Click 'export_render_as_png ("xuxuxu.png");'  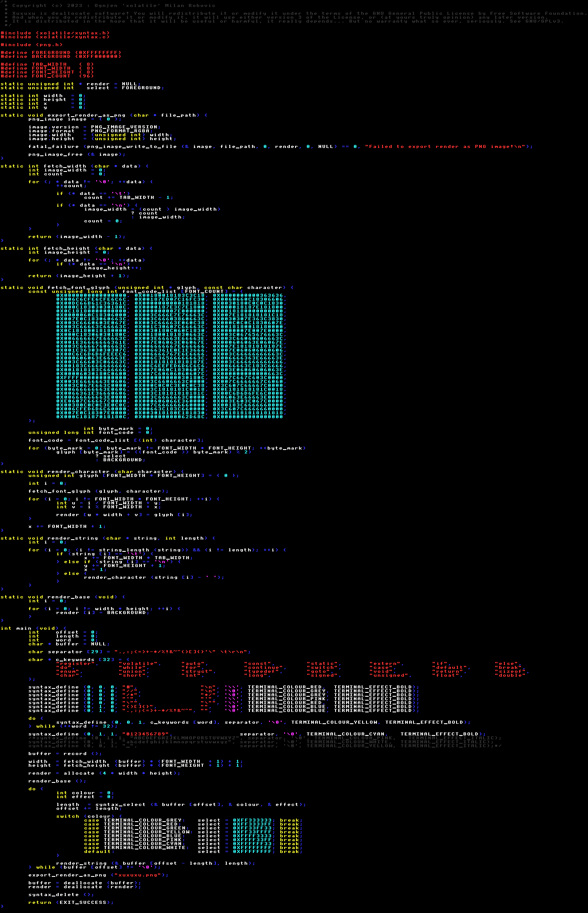tap(98, 875)
